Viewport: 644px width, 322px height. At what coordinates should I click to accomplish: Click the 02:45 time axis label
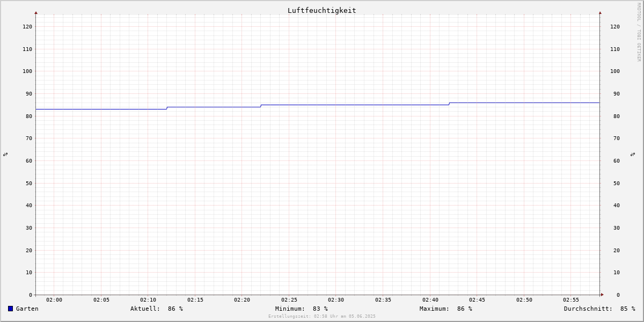[477, 300]
